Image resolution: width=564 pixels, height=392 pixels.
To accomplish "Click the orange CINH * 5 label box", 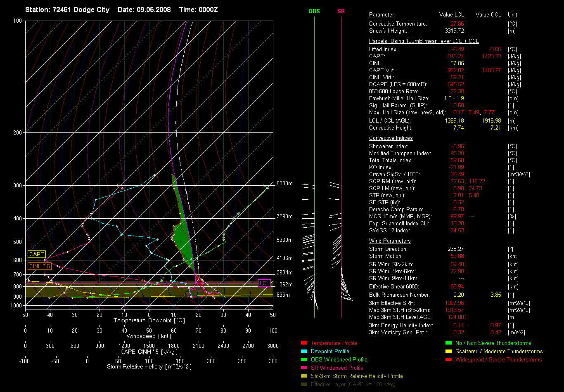I will pos(39,266).
